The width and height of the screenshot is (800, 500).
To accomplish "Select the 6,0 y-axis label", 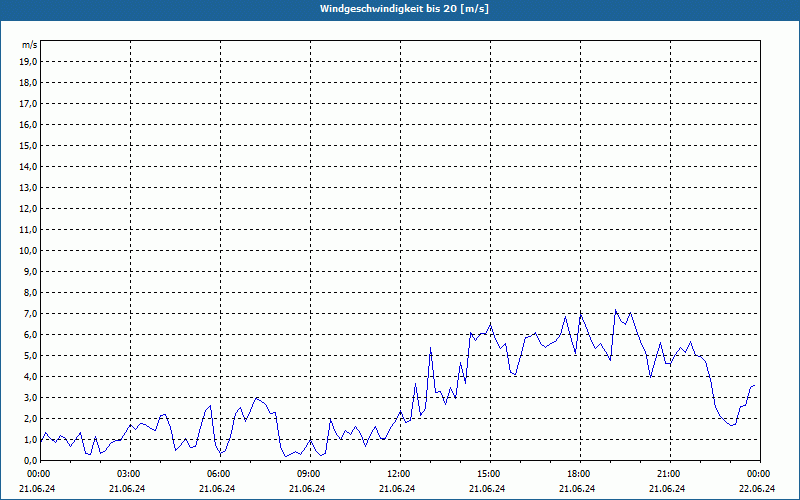I will [30, 334].
